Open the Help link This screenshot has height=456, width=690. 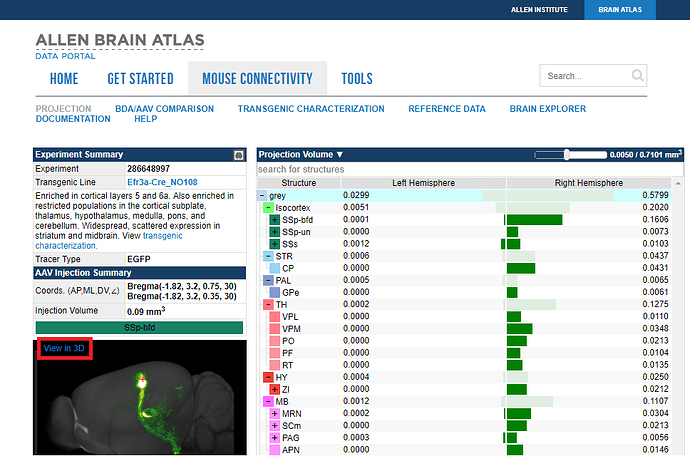[x=146, y=119]
